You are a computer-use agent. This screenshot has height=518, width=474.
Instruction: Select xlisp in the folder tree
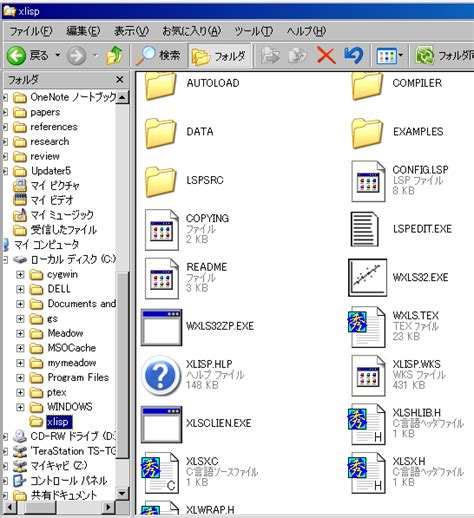[x=59, y=422]
